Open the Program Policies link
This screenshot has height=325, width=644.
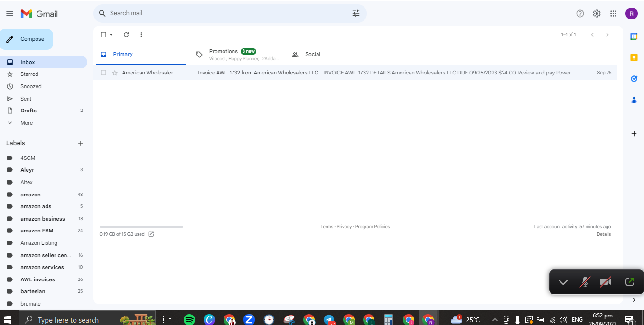click(x=373, y=227)
